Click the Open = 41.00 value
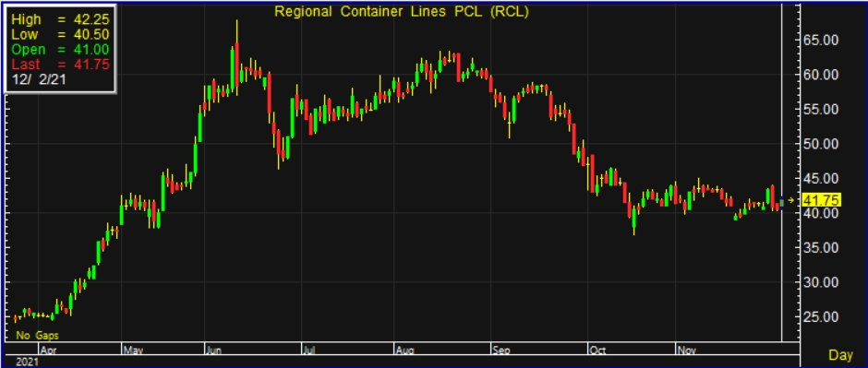The height and width of the screenshot is (368, 868). [x=60, y=49]
